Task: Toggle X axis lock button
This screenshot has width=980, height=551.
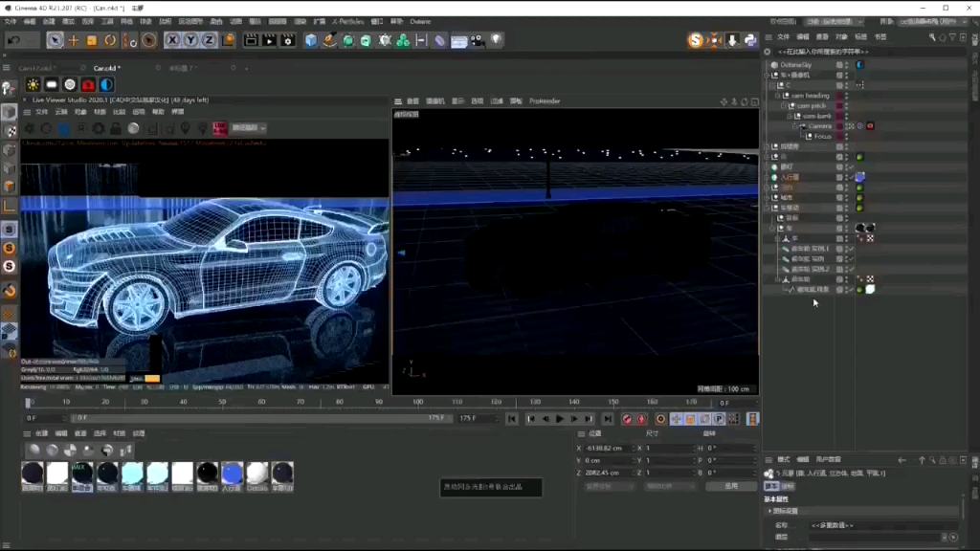Action: [172, 40]
